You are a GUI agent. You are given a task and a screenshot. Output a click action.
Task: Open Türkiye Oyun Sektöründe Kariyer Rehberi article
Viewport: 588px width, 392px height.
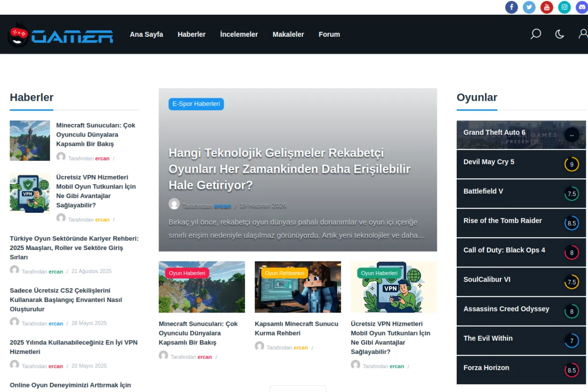(74, 248)
